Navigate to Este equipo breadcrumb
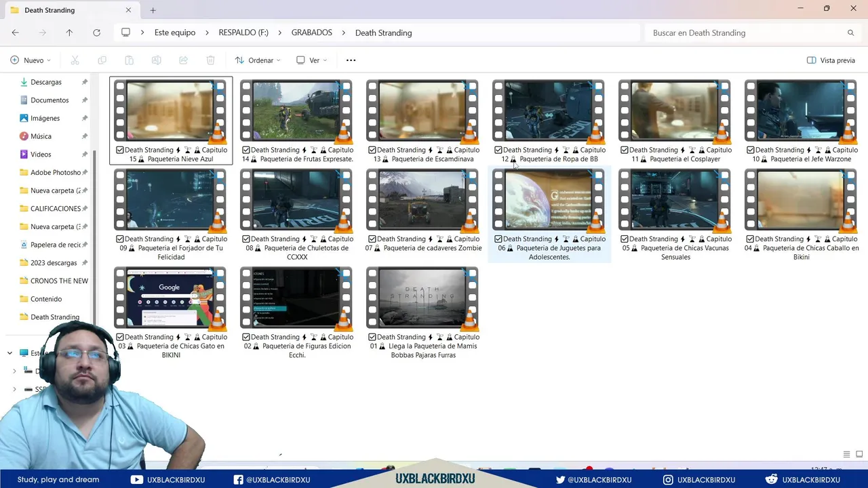Viewport: 868px width, 488px height. pyautogui.click(x=175, y=33)
